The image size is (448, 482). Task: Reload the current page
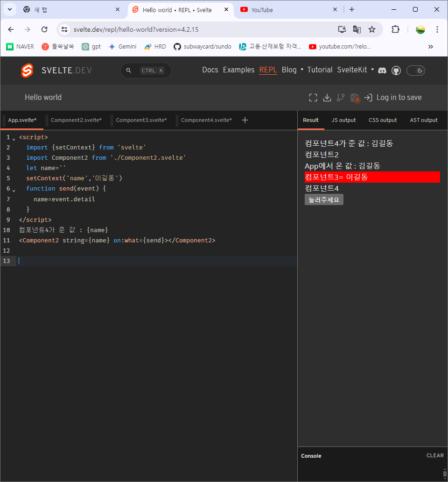[x=44, y=29]
